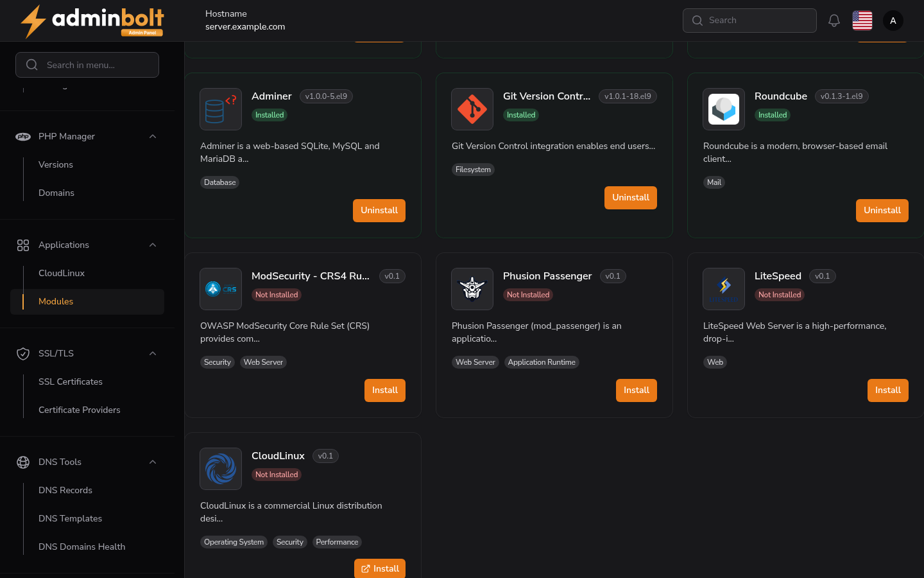
Task: Click LiteSpeed's Not Installed badge
Action: click(780, 295)
